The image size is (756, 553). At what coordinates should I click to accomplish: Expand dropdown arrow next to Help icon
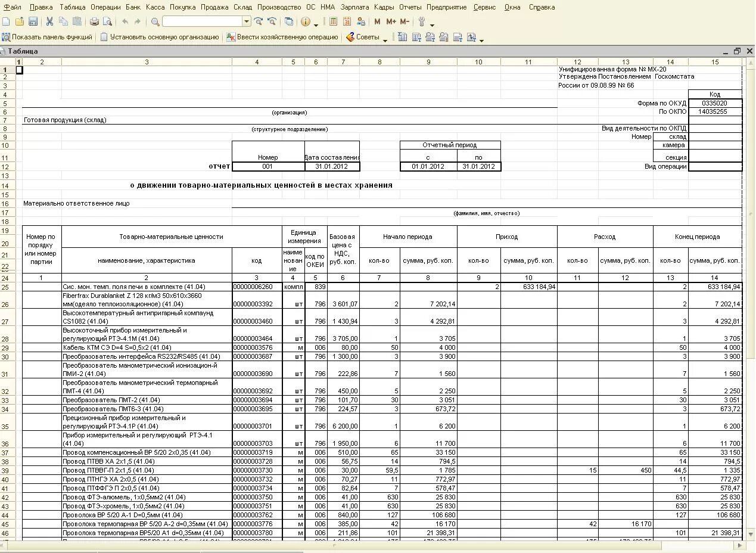click(316, 24)
